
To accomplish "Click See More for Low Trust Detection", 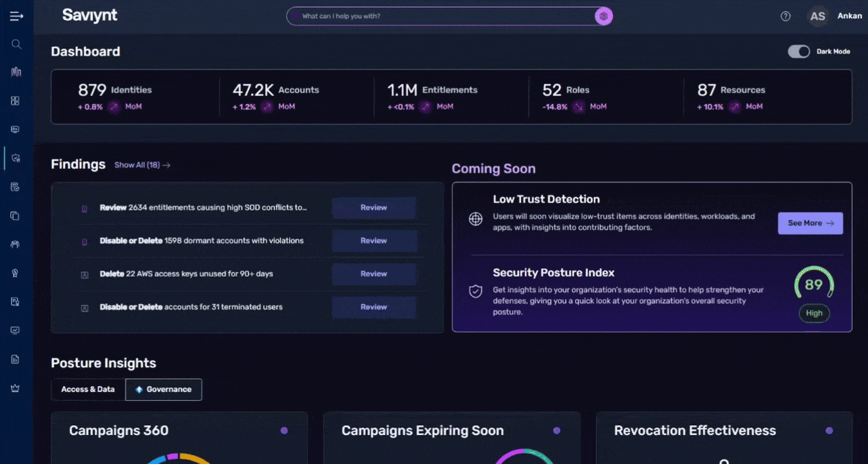I will (810, 223).
